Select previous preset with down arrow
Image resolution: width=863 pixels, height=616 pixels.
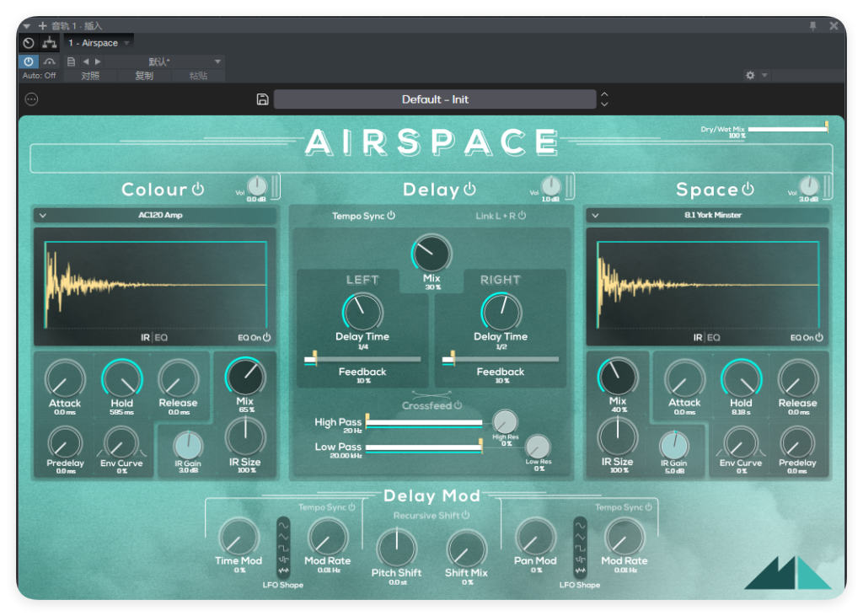pyautogui.click(x=604, y=104)
